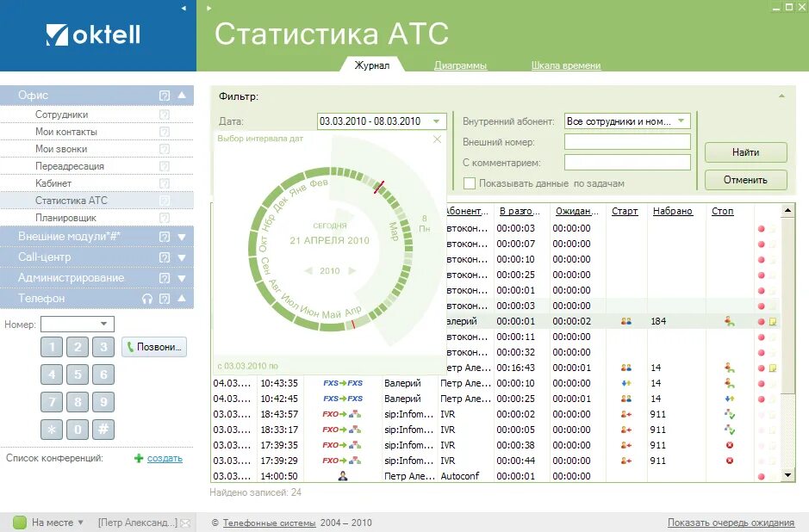Open the На месте status dropdown
The image size is (809, 532).
point(80,523)
